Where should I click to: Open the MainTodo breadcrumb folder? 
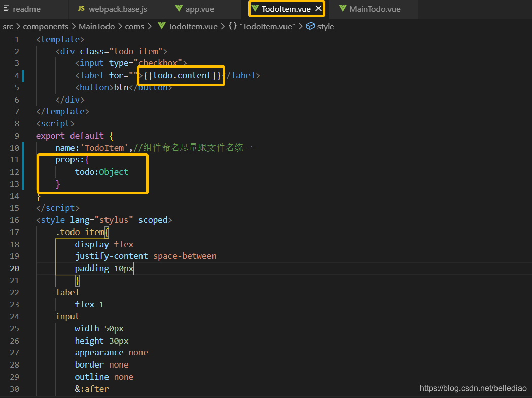[97, 27]
